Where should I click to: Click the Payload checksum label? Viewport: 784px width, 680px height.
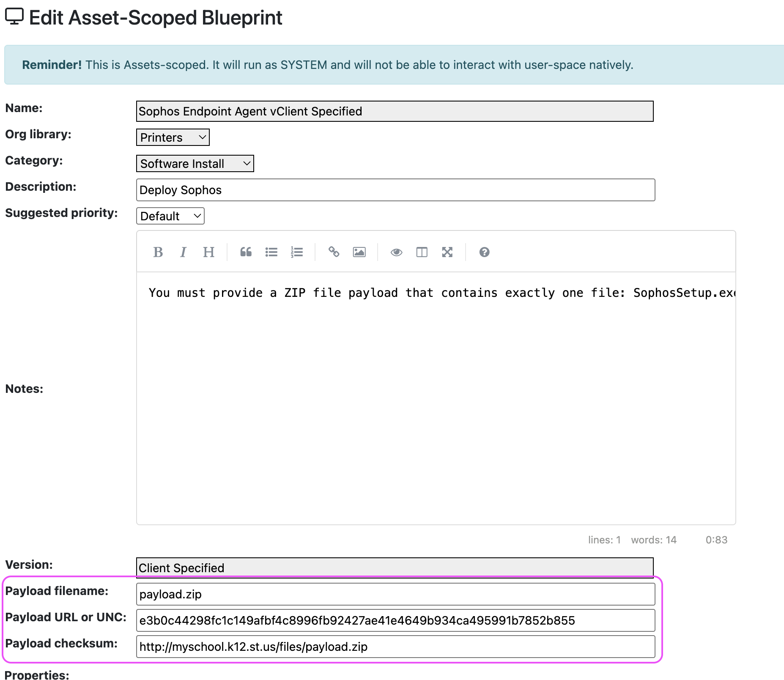[61, 643]
